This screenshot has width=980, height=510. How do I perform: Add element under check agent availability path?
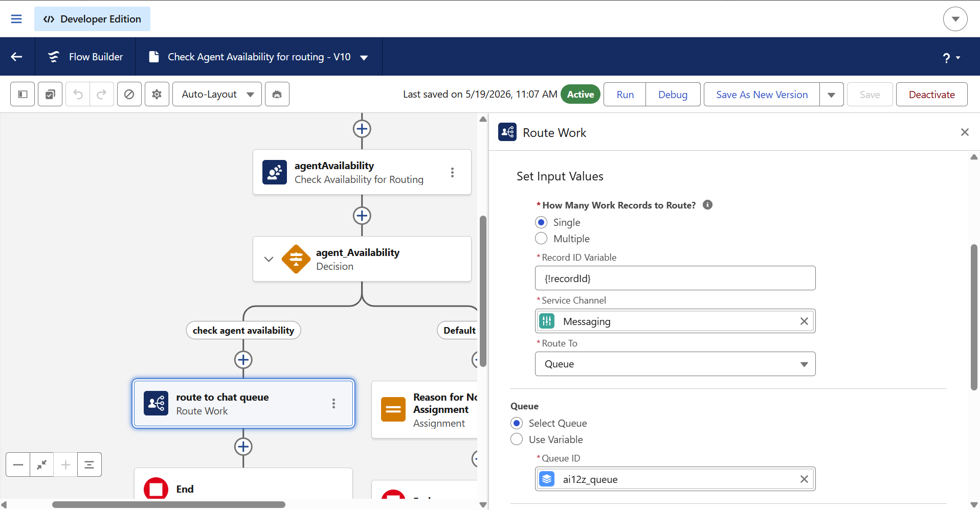coord(243,360)
